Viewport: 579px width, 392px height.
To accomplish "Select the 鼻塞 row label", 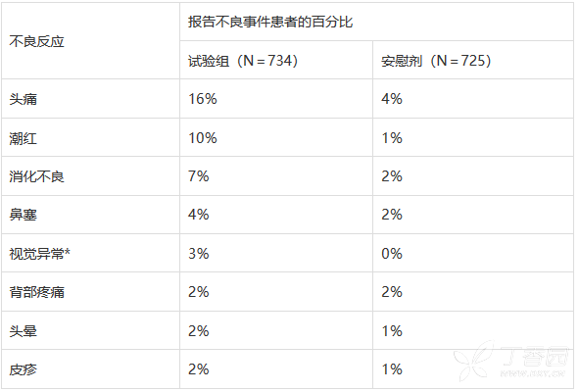I will tap(23, 215).
